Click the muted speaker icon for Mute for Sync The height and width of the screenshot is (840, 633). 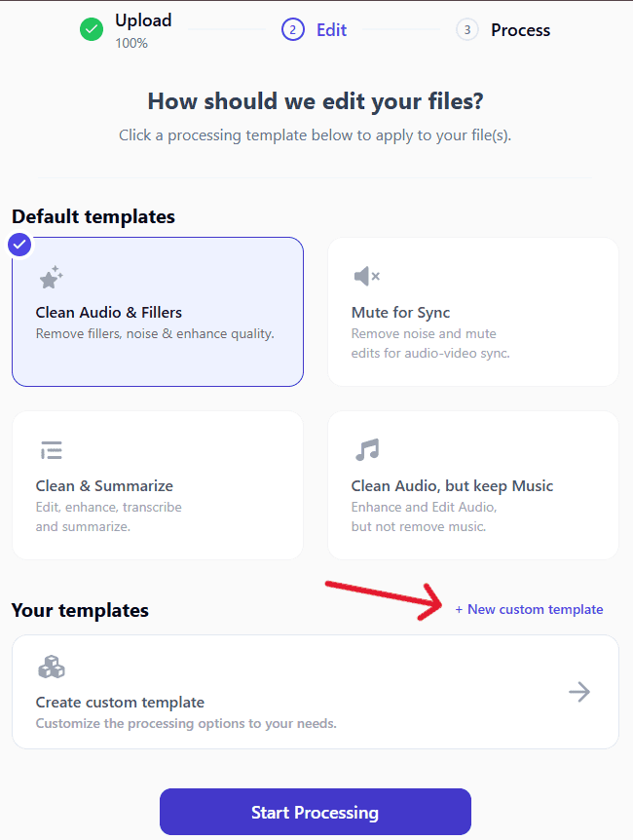click(x=367, y=277)
